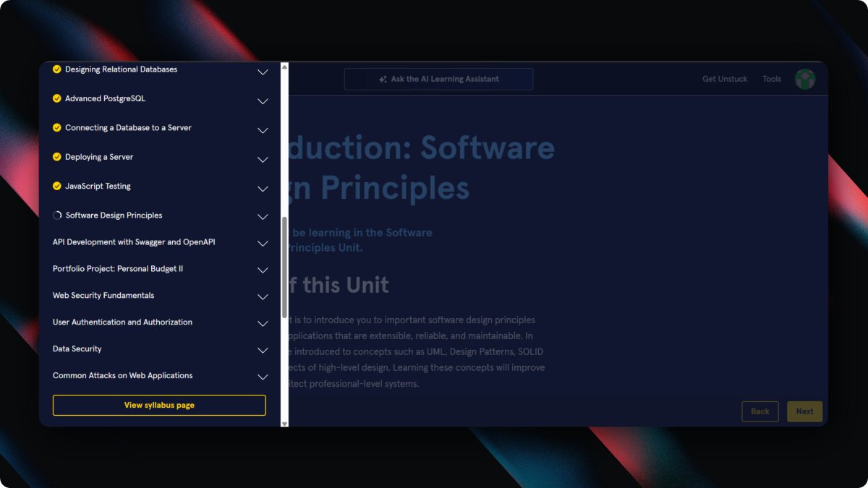
Task: Click the syllabus scrollbar down arrow
Action: 284,423
